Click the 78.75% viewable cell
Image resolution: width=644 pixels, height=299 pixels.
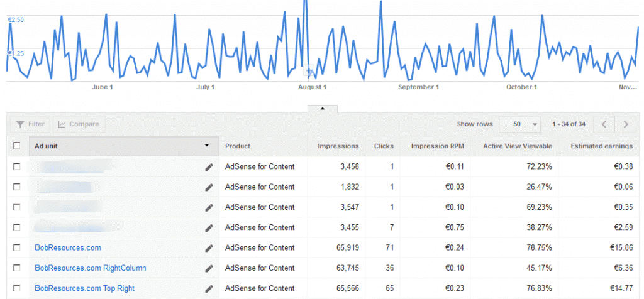pyautogui.click(x=538, y=247)
